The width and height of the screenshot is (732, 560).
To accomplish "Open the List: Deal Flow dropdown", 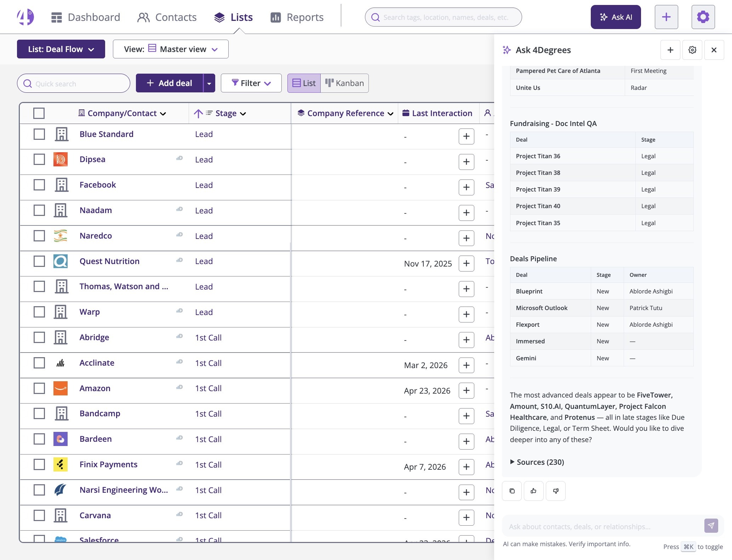I will [x=61, y=49].
